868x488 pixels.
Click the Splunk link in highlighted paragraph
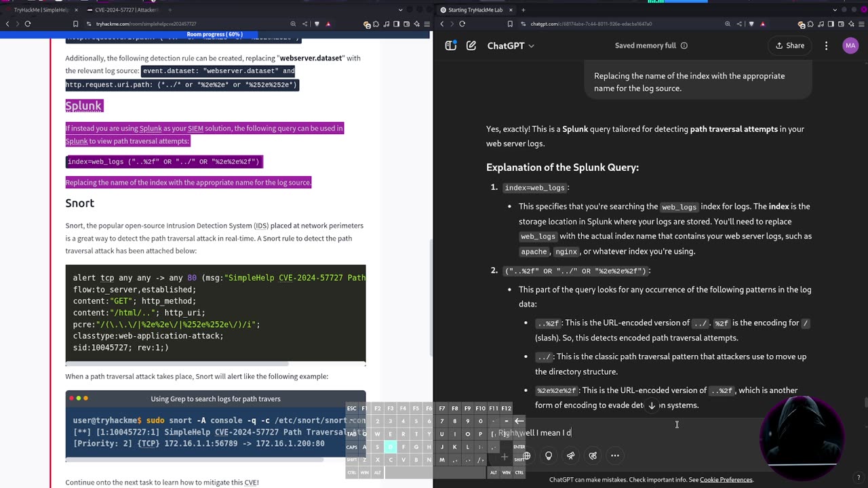[x=151, y=128]
